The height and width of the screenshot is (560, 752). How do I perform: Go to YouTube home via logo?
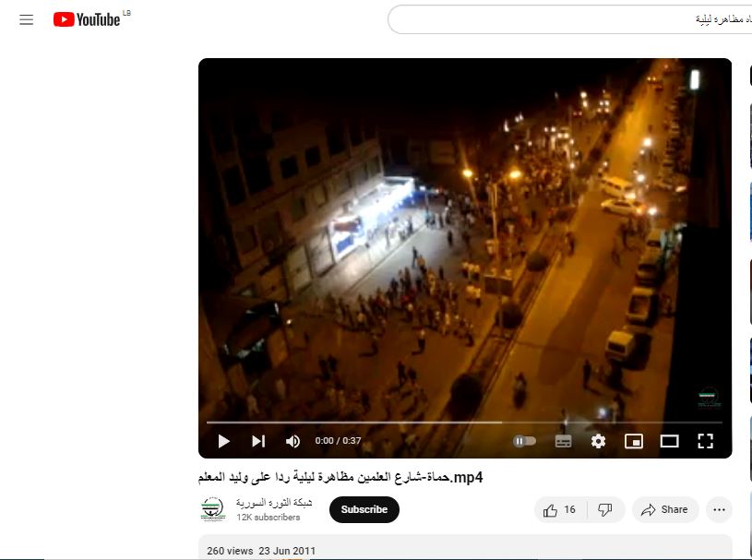coord(87,19)
